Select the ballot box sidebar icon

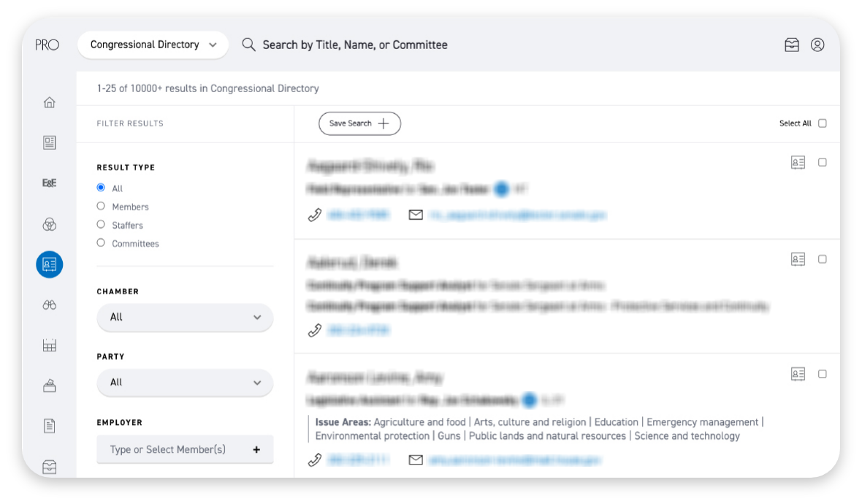[49, 385]
